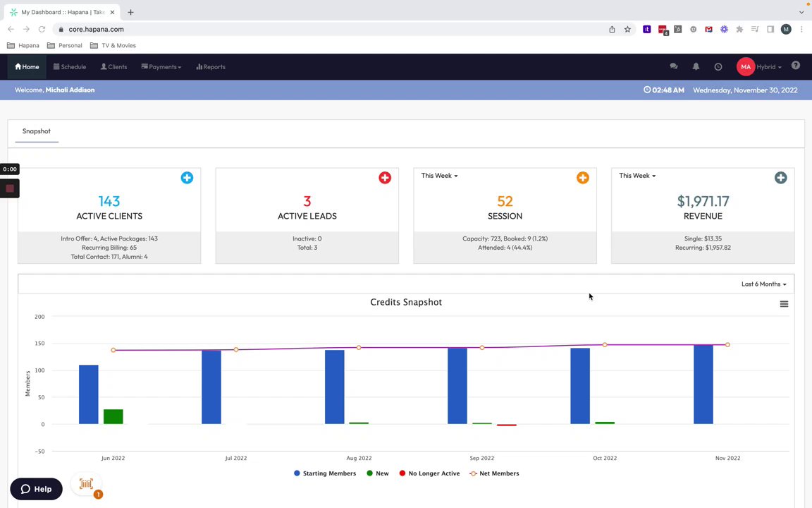The image size is (812, 508).
Task: Select the Snapshot tab
Action: click(x=36, y=131)
